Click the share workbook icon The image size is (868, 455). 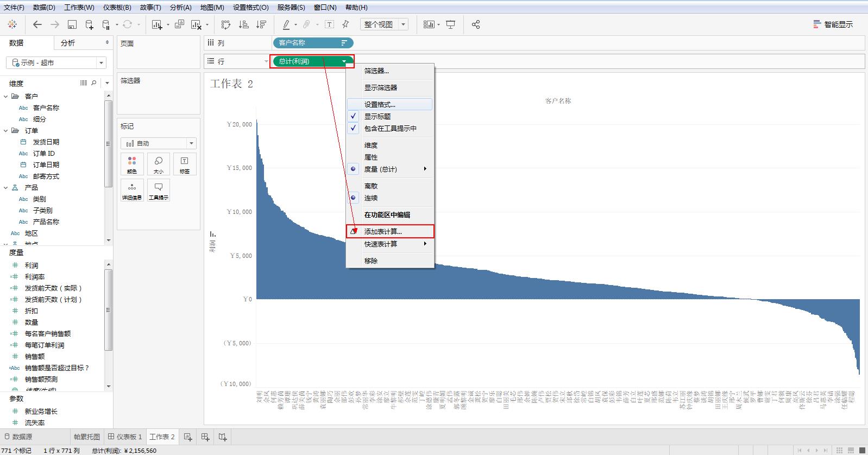[x=476, y=24]
